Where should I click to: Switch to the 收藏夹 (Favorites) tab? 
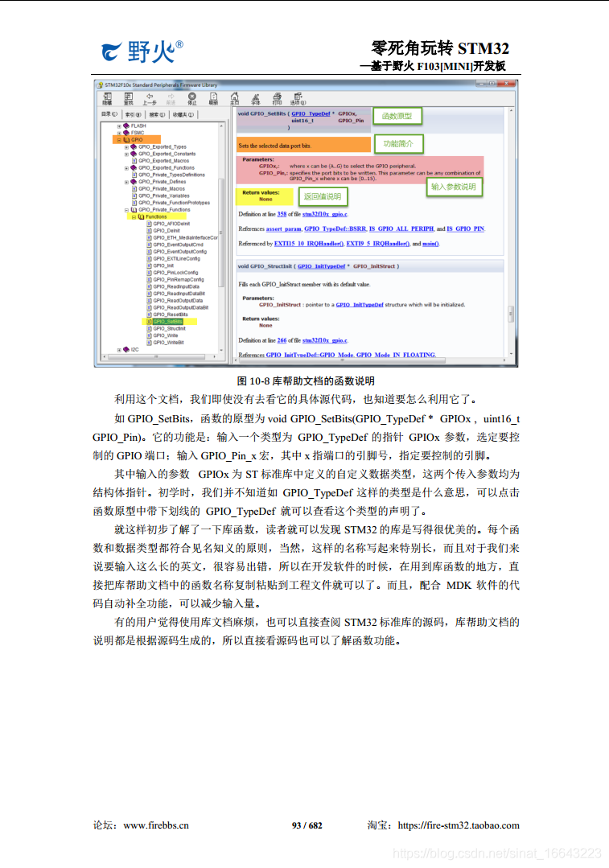pos(183,114)
